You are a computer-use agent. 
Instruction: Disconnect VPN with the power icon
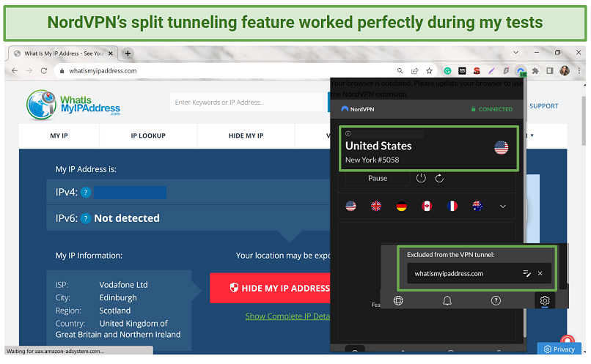(421, 178)
